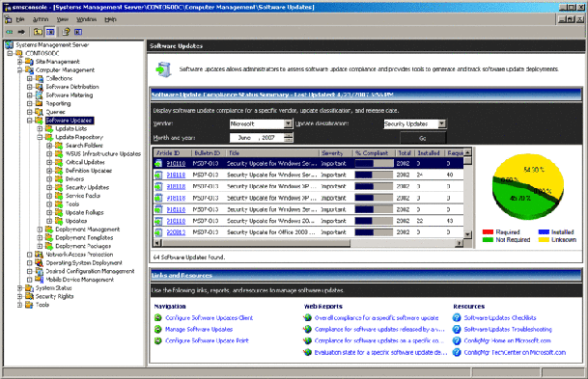The image size is (588, 379).
Task: Click the Software Distribution node icon
Action: coord(40,87)
